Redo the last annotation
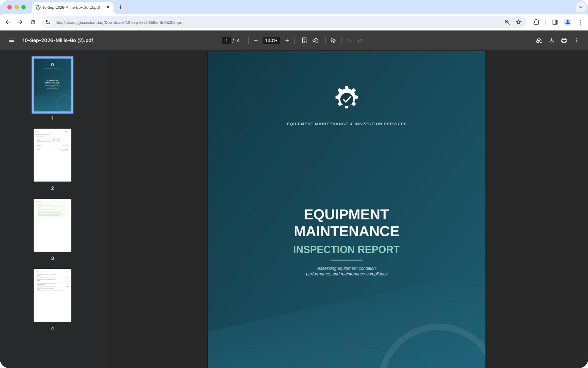588x368 pixels. pyautogui.click(x=360, y=40)
